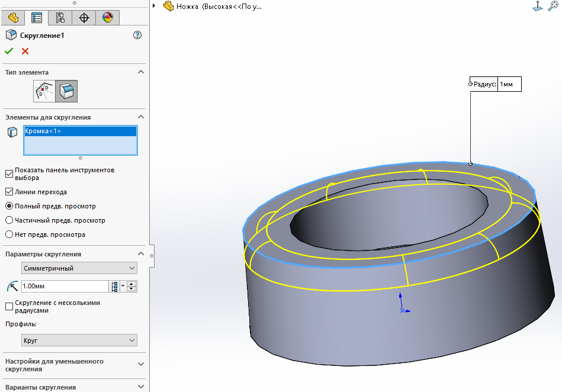The height and width of the screenshot is (392, 562).
Task: Open the FeatureManager design tree tab
Action: (x=13, y=18)
